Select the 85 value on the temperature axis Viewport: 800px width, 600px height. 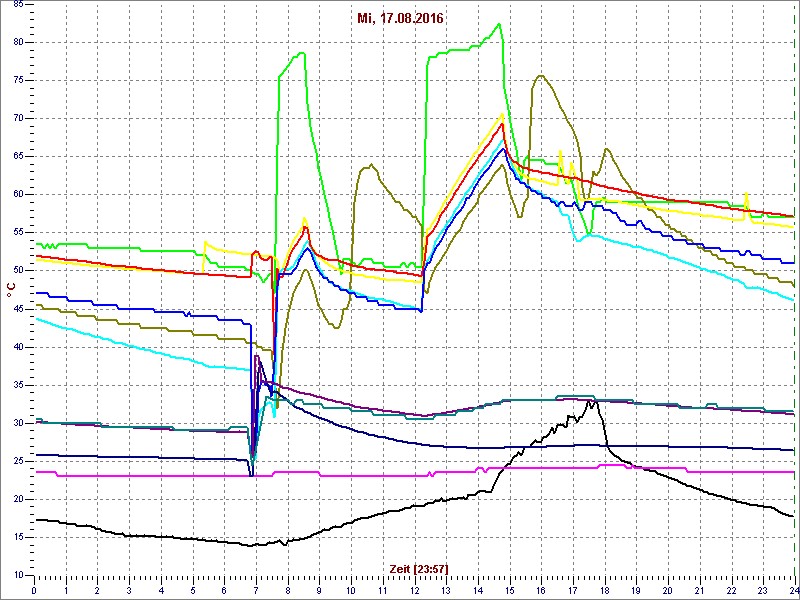point(17,4)
